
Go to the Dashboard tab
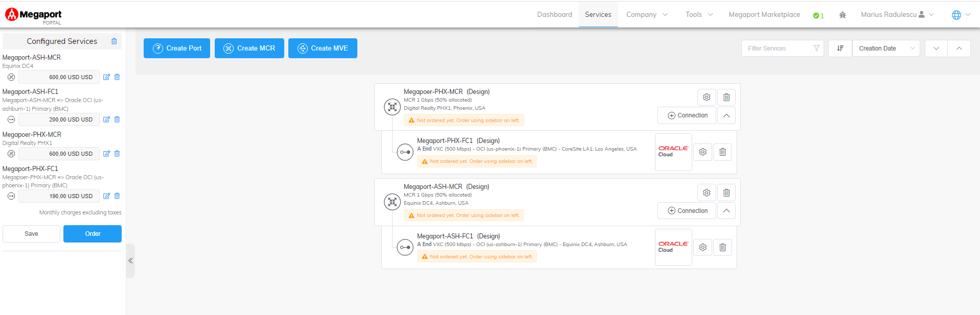[x=554, y=15]
